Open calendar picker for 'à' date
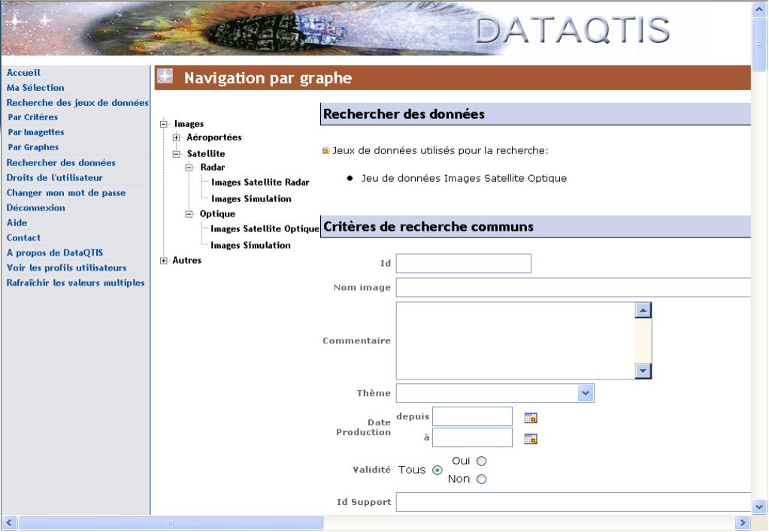This screenshot has height=532, width=769. (x=531, y=439)
